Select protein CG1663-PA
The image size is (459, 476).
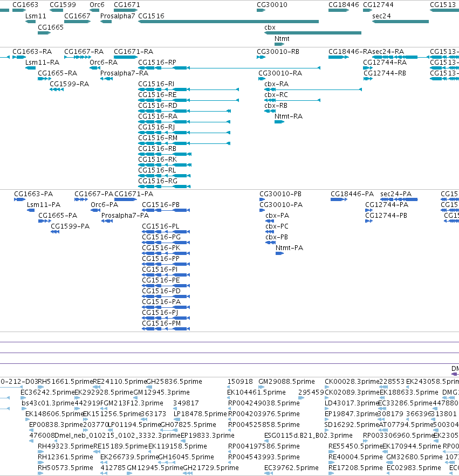point(19,199)
